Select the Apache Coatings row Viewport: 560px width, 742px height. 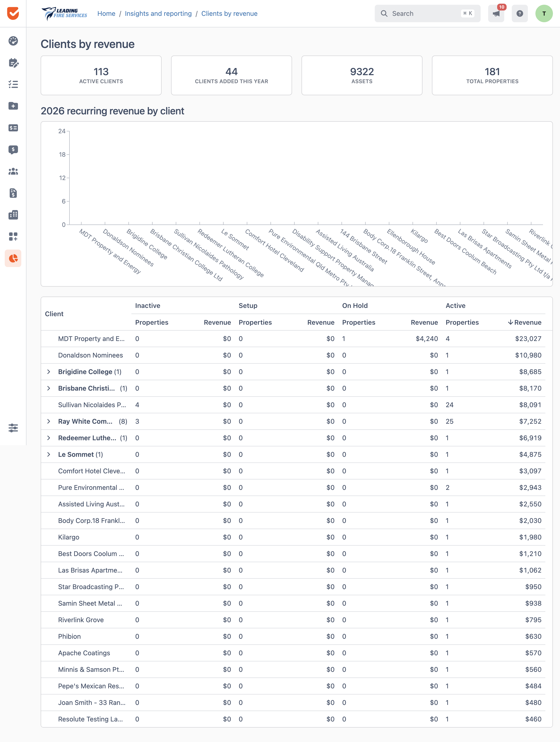coord(293,653)
